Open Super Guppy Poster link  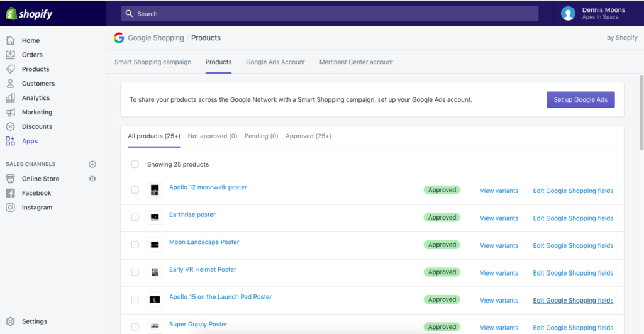[x=198, y=324]
